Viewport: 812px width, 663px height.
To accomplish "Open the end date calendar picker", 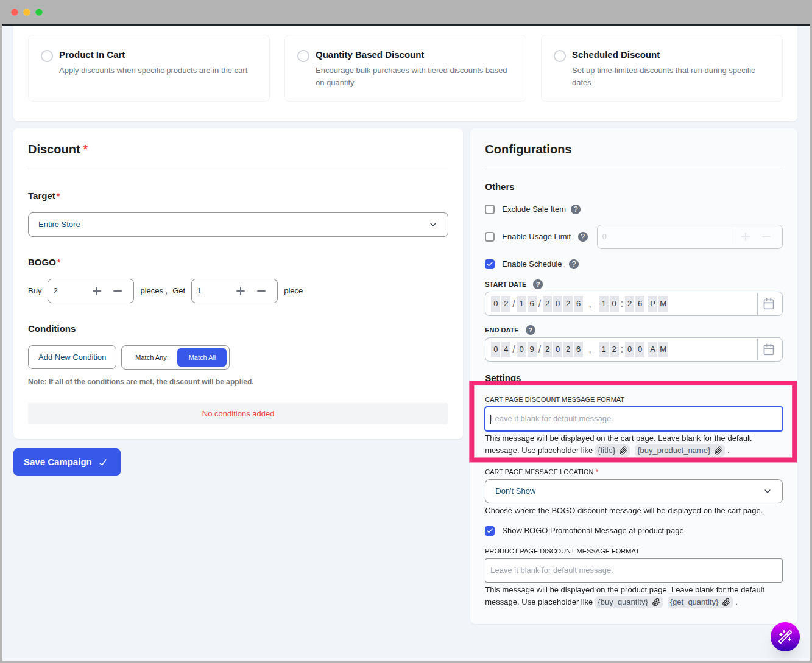I will tap(769, 349).
